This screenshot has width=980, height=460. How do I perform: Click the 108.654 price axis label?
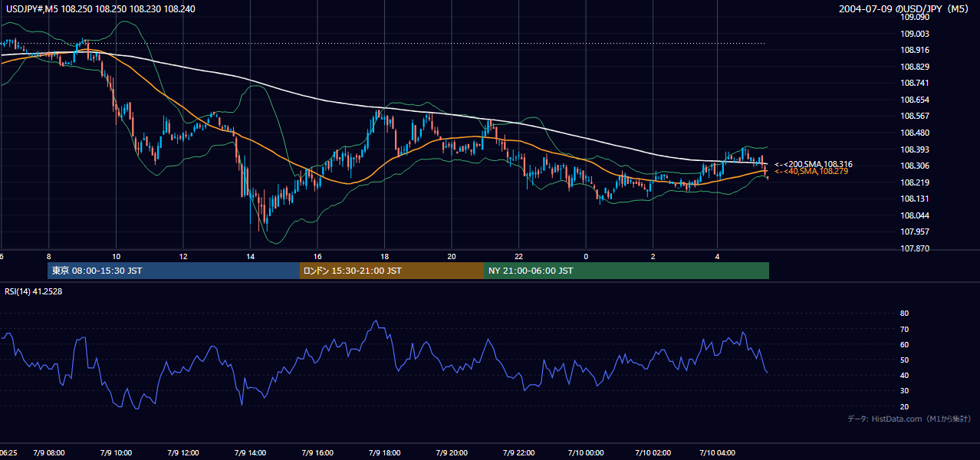[914, 100]
